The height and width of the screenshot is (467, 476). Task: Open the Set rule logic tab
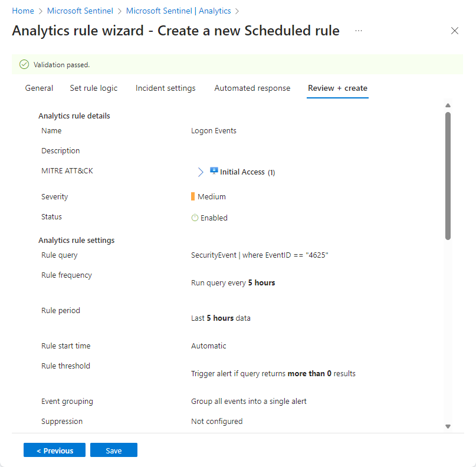[93, 88]
